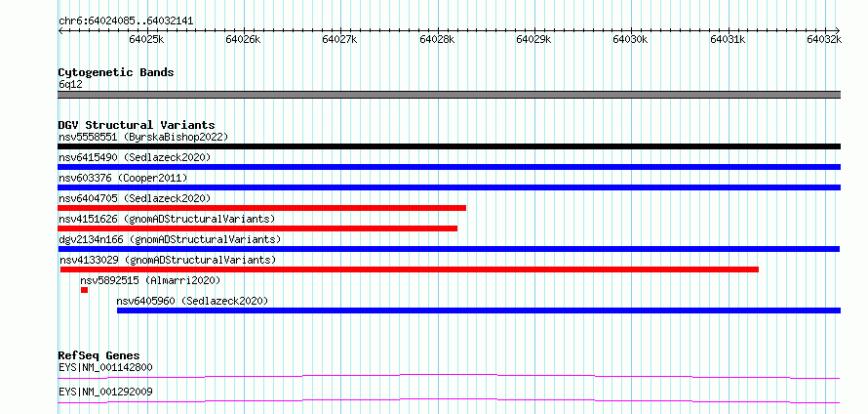Open the dgv2134n166 blue variant bar
The height and width of the screenshot is (414, 868).
449,249
